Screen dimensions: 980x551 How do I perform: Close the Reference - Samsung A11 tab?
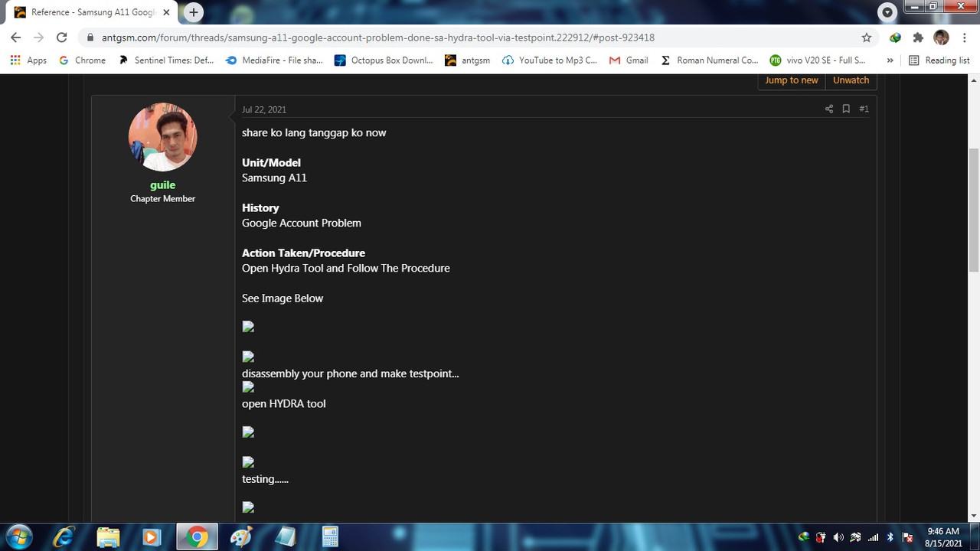point(166,12)
